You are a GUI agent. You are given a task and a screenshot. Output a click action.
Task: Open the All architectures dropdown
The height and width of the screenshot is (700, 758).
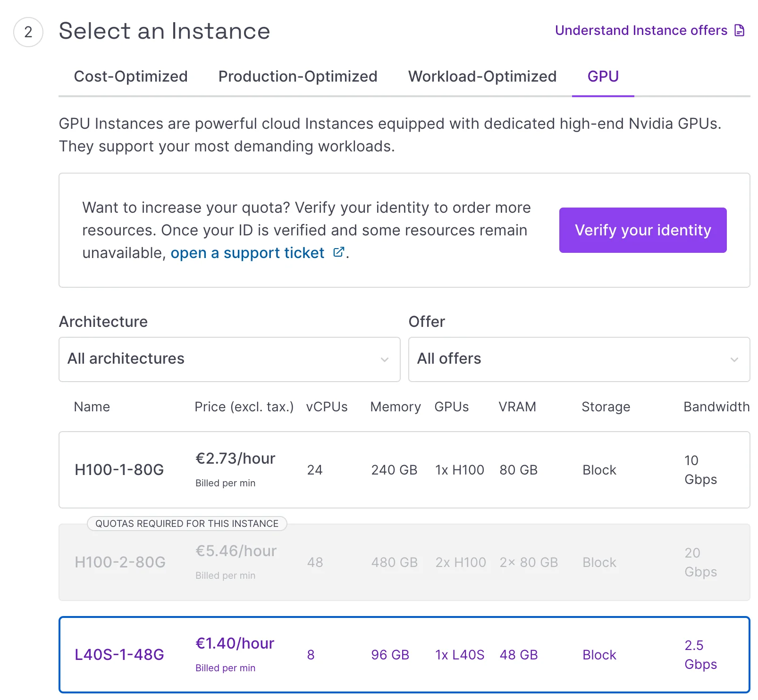click(x=229, y=359)
